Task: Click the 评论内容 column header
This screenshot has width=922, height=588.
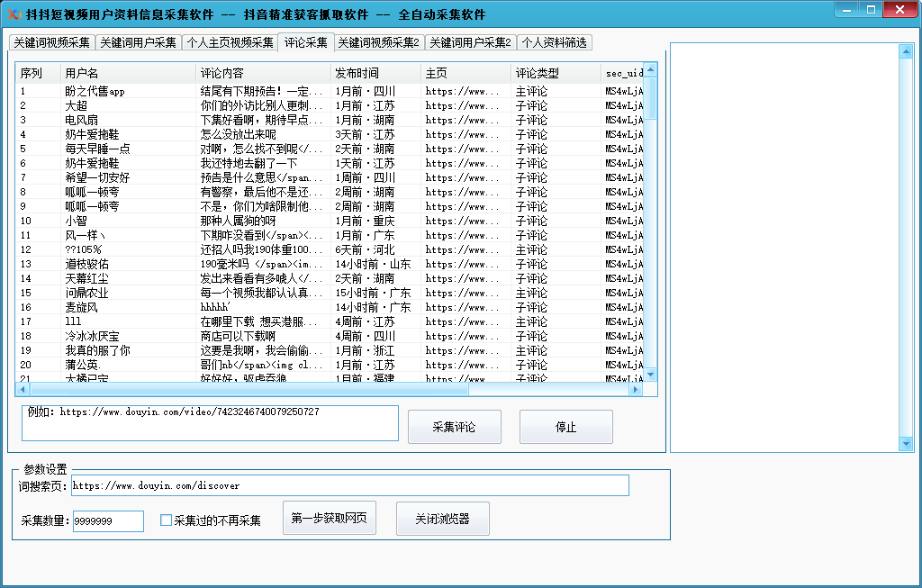Action: tap(263, 73)
